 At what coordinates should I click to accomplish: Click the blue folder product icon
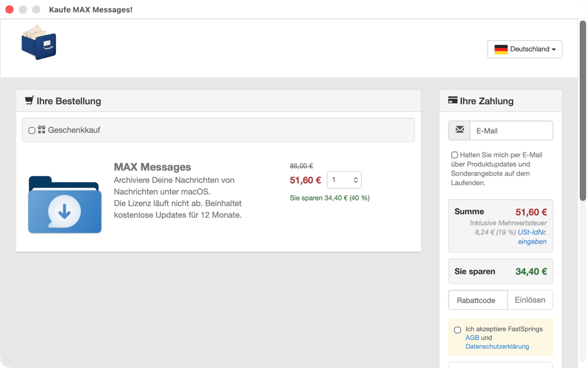65,205
